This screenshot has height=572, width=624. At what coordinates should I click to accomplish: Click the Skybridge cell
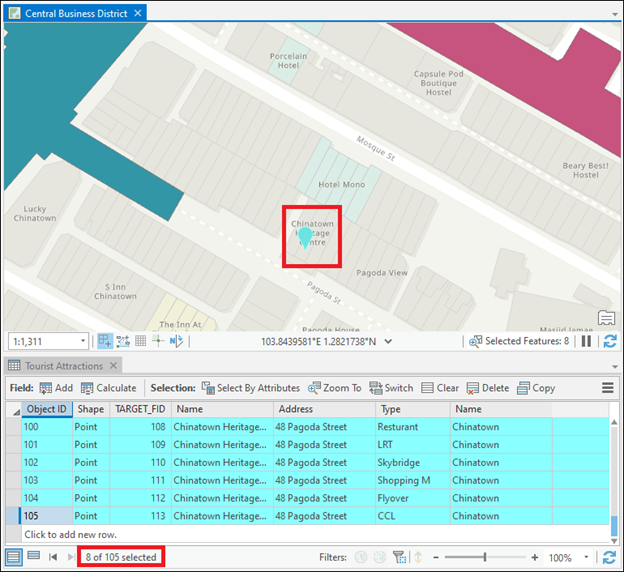(x=413, y=463)
